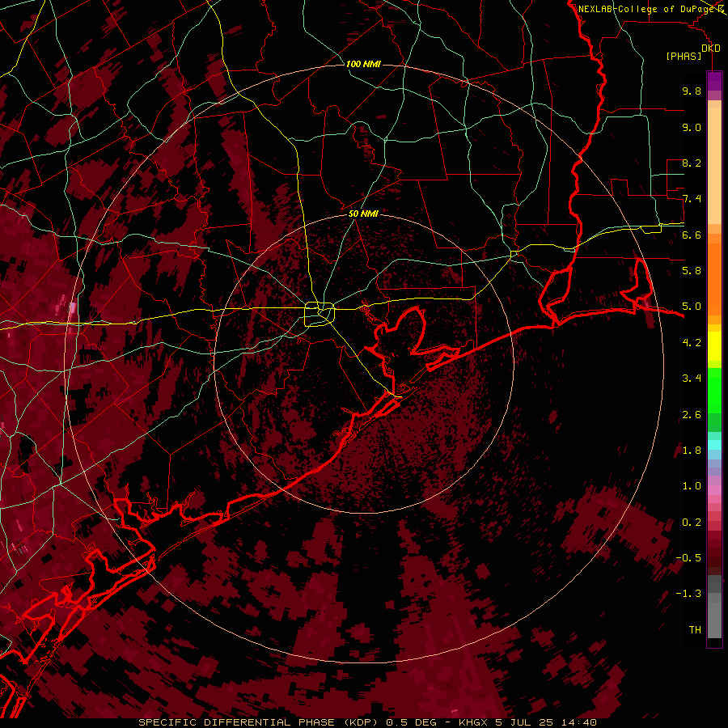Click the yellow segment of the color bar
The image size is (728, 728).
point(714,346)
